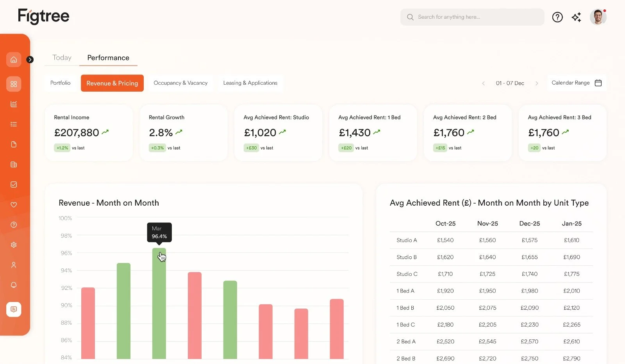
Task: Select the Performance tab
Action: pyautogui.click(x=108, y=58)
